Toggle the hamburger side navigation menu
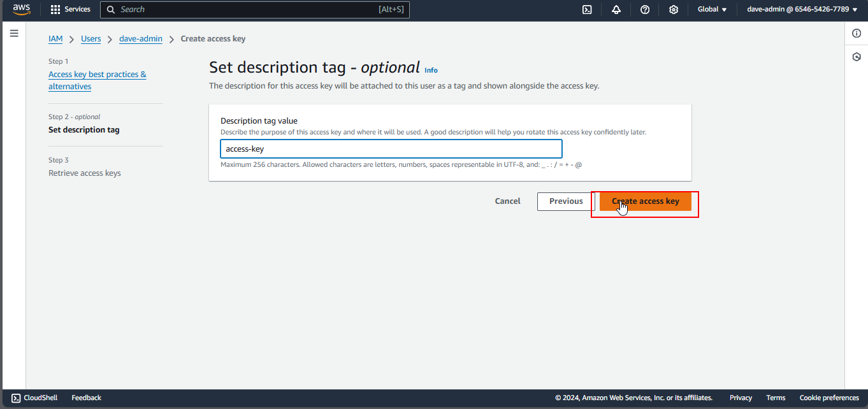This screenshot has width=868, height=409. [x=14, y=33]
